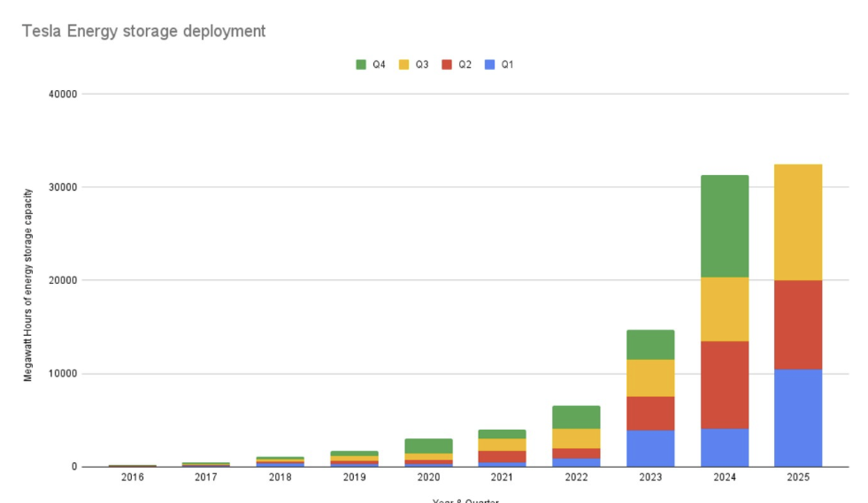Image resolution: width=868 pixels, height=503 pixels.
Task: Select the 'Megawatt Hours of energy storage capacity' axis title
Action: pyautogui.click(x=28, y=285)
